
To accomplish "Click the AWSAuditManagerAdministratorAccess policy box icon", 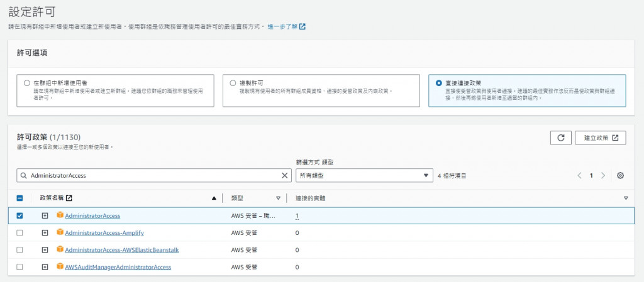I will click(x=60, y=267).
